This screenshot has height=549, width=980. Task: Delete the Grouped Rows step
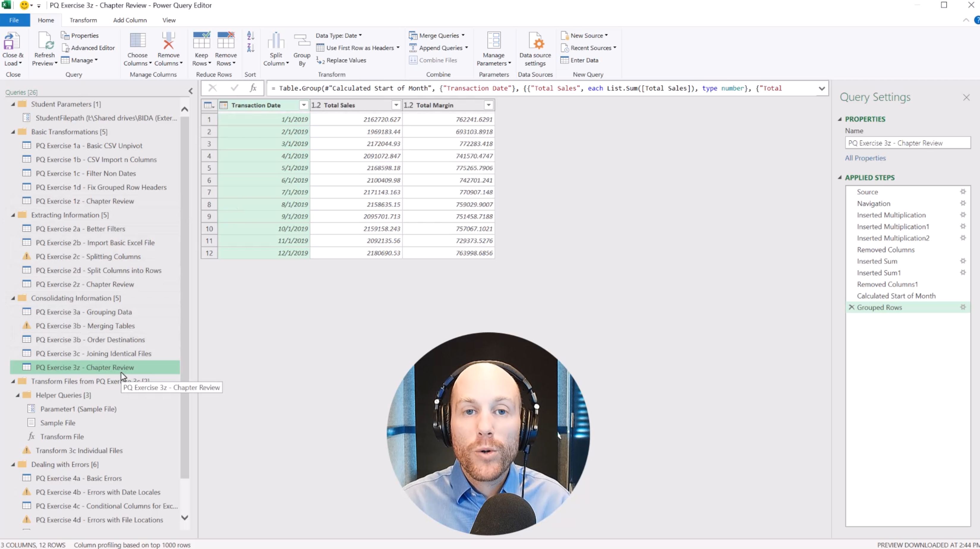click(851, 307)
